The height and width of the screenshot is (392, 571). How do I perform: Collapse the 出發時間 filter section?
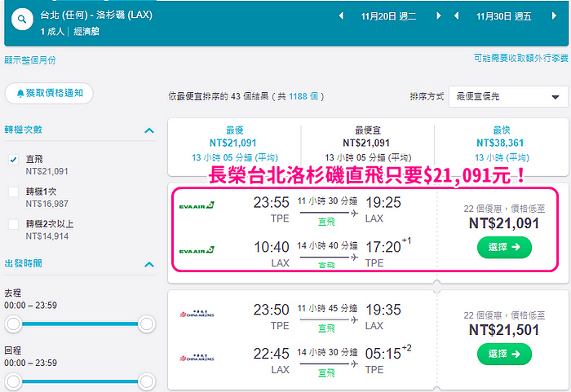149,264
